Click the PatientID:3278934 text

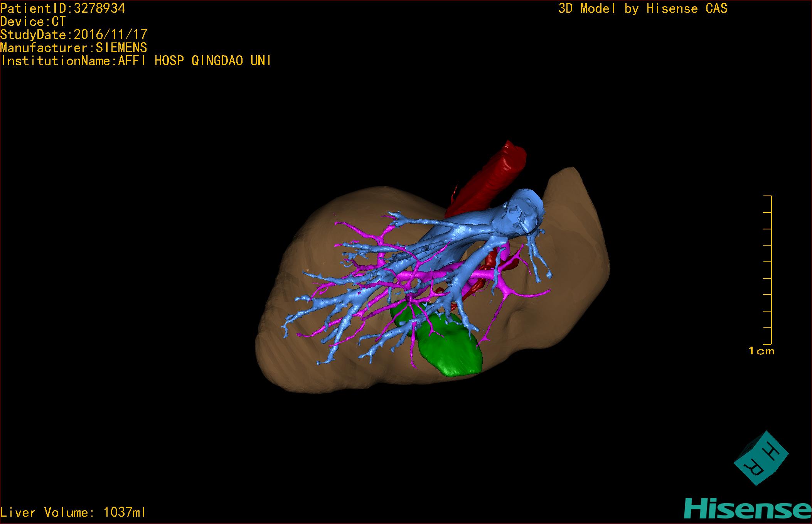(x=62, y=8)
